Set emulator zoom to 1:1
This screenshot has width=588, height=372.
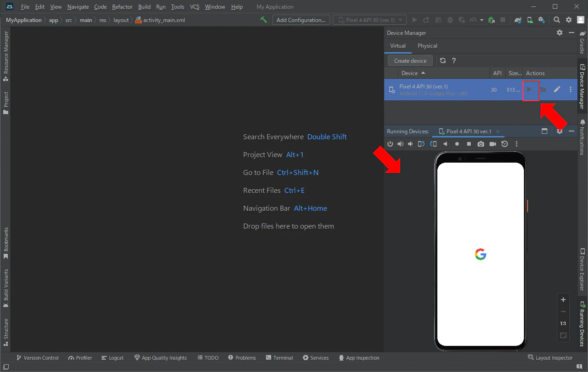pyautogui.click(x=563, y=323)
